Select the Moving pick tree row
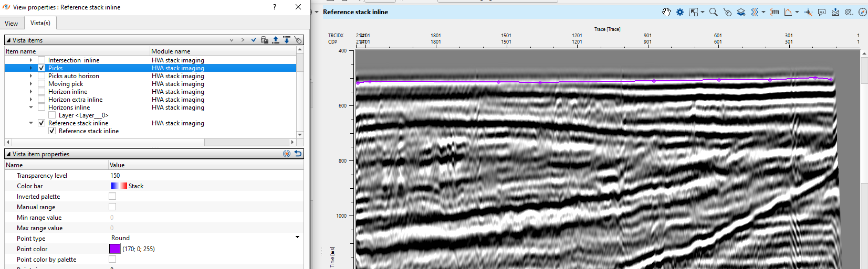The width and height of the screenshot is (868, 269). click(x=66, y=84)
